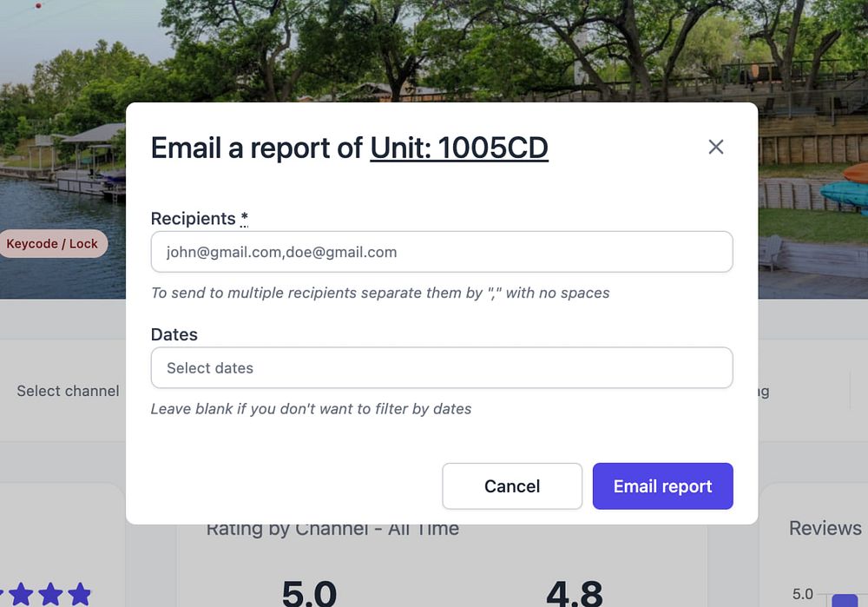Screen dimensions: 868x607
Task: Click the required asterisk beside Recipients
Action: 245,219
